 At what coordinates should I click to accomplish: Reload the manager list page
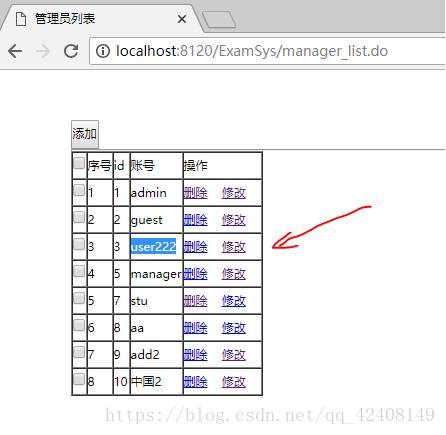[x=71, y=51]
